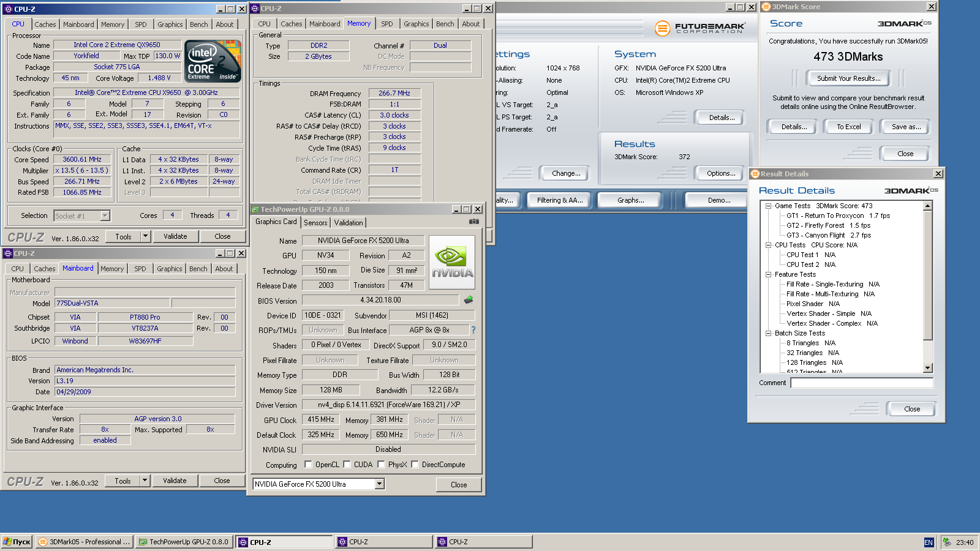Screen dimensions: 980x551
Task: Collapse the CPU Tests tree node
Action: tap(768, 245)
